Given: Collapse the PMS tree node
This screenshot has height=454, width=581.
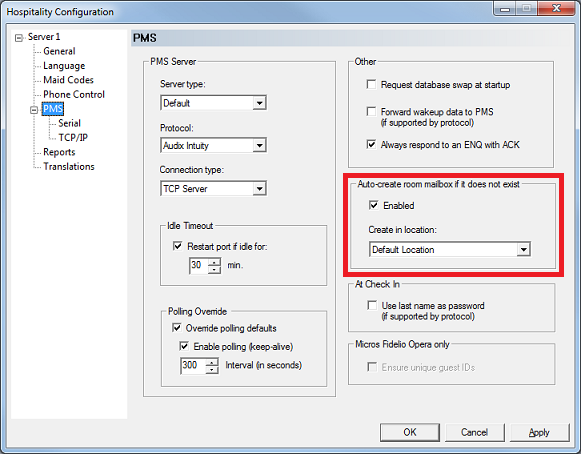Looking at the screenshot, I should (x=34, y=110).
